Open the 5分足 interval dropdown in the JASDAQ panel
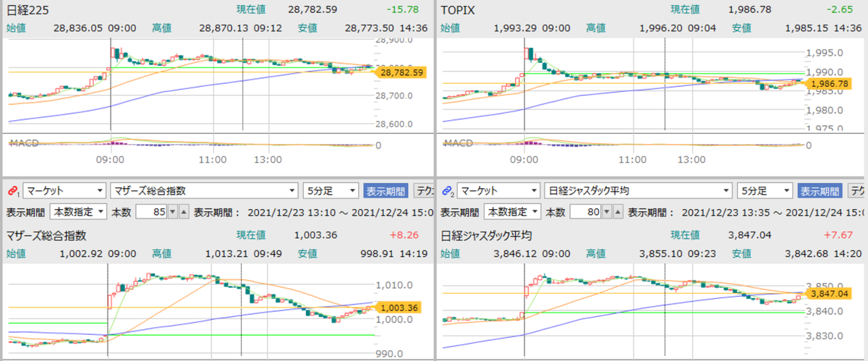 765,191
